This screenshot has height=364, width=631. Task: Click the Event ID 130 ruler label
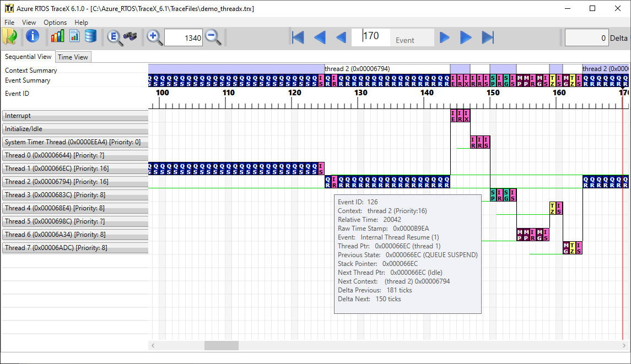point(360,93)
